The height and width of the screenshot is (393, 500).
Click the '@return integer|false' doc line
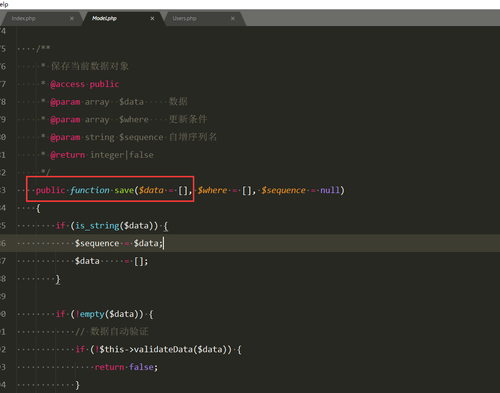tap(102, 155)
